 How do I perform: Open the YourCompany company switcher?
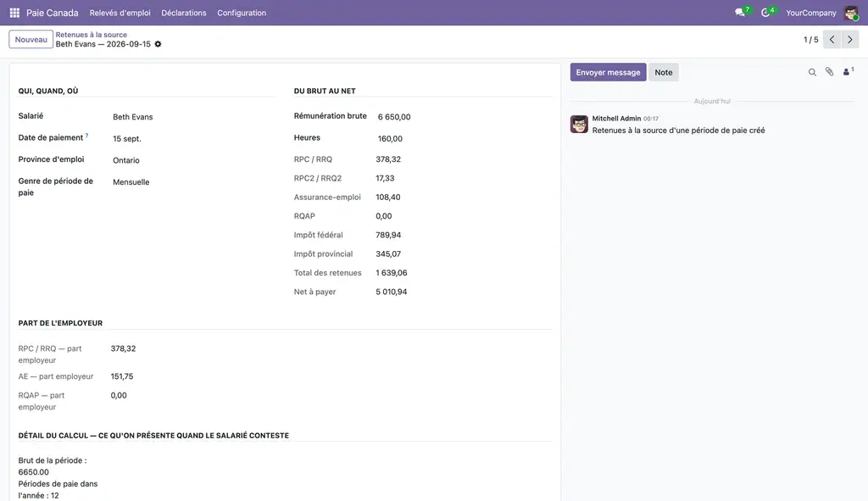click(x=811, y=13)
